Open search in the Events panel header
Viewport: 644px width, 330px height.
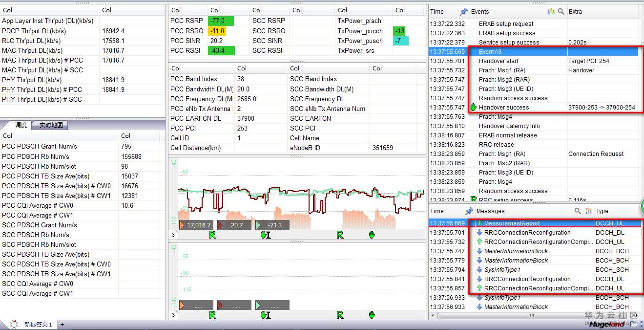561,12
